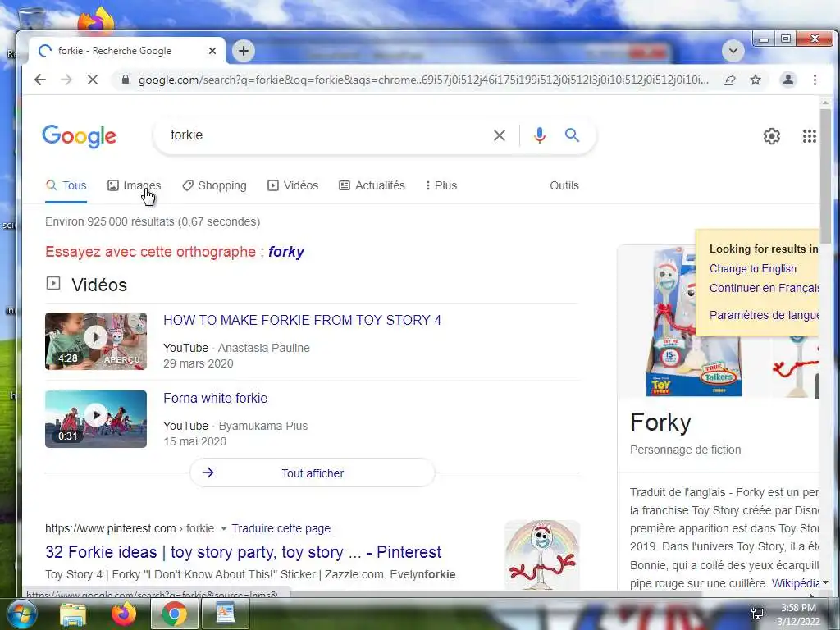Viewport: 840px width, 630px height.
Task: Open Paramètres de langue link
Action: [x=764, y=315]
